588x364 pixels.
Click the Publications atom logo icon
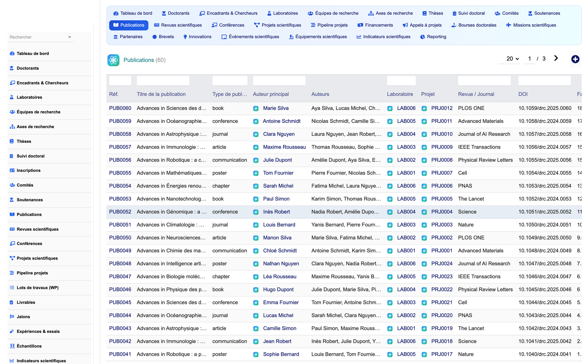113,60
